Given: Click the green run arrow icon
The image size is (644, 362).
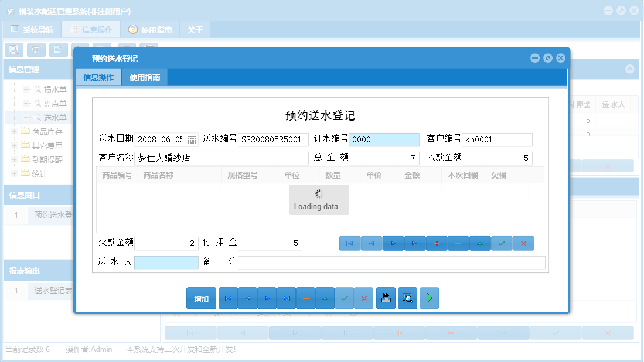Looking at the screenshot, I should pos(428,298).
